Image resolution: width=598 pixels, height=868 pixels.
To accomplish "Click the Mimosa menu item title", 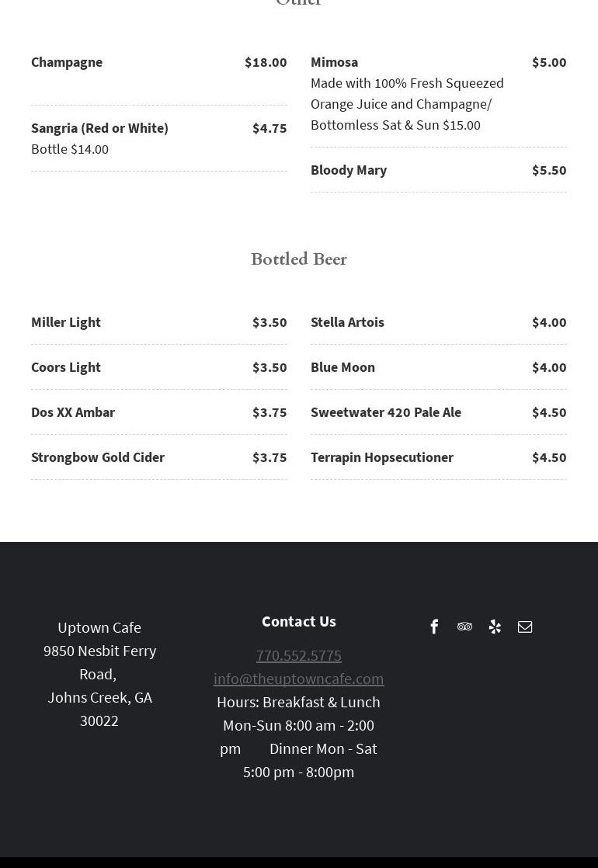I will pyautogui.click(x=335, y=62).
